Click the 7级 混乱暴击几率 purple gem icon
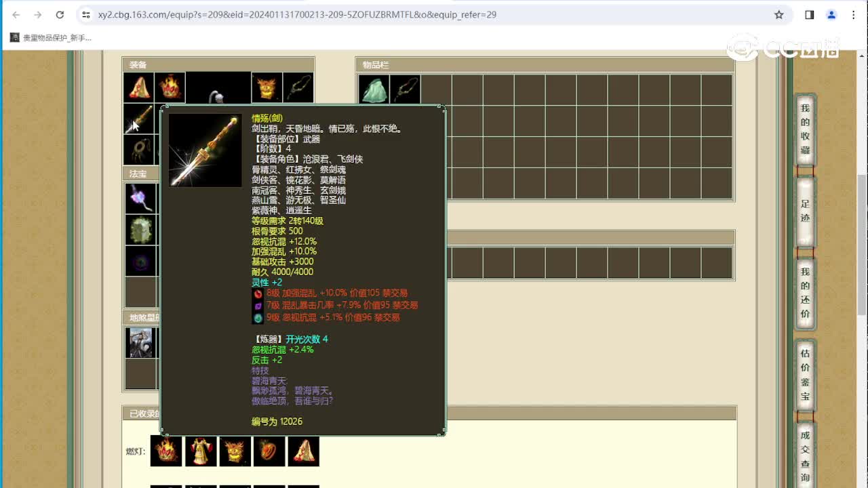Screen dimensions: 868x488 [258, 306]
